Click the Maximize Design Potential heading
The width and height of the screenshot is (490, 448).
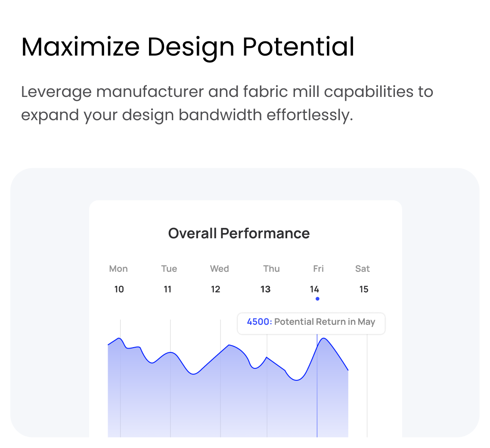tap(188, 47)
